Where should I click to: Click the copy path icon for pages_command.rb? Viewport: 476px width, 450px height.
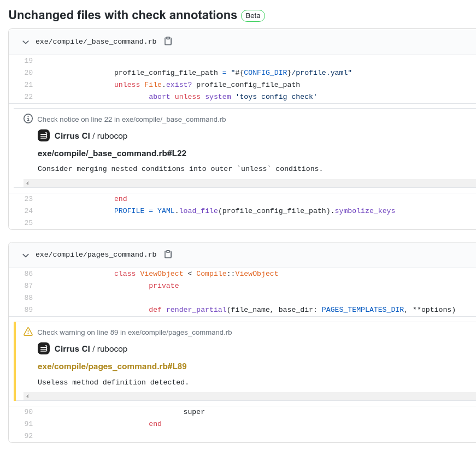(168, 254)
